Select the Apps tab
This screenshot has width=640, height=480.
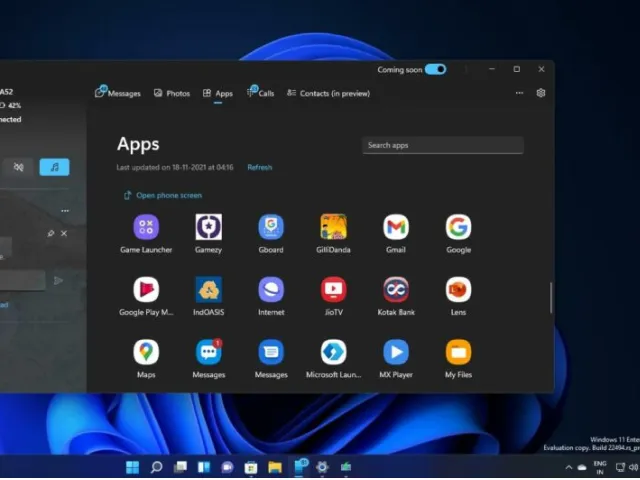pos(218,93)
